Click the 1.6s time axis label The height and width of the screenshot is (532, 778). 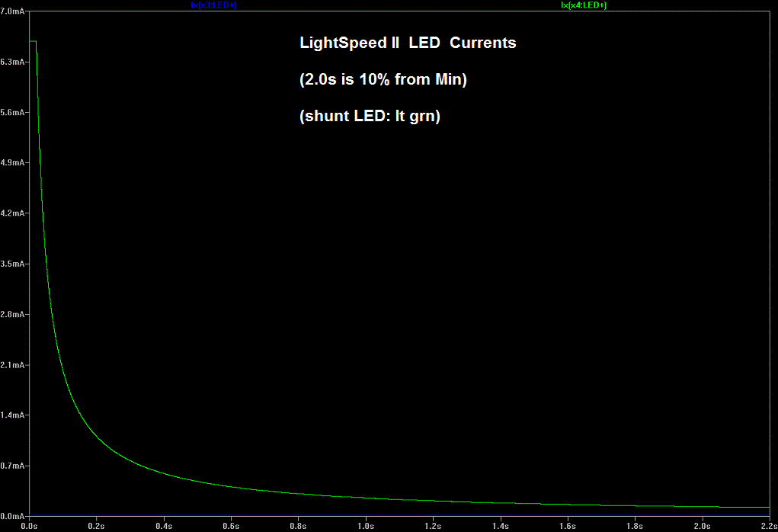[568, 526]
